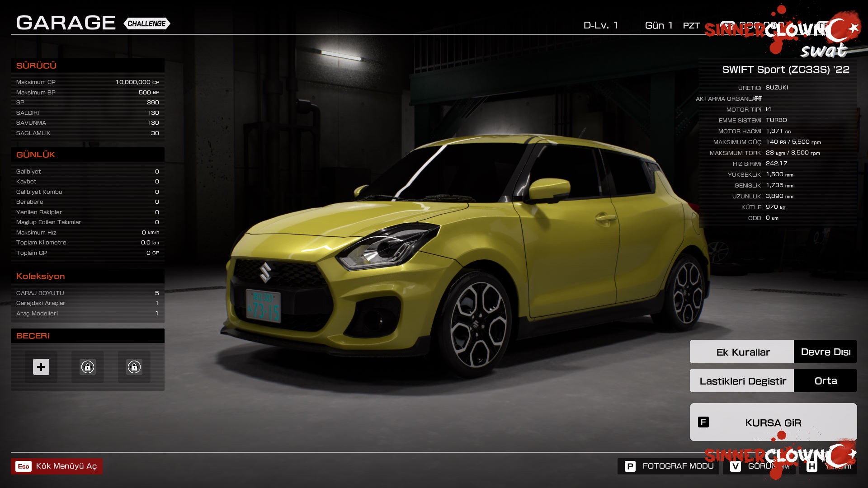Click the plus icon under BECERİ

click(x=42, y=367)
